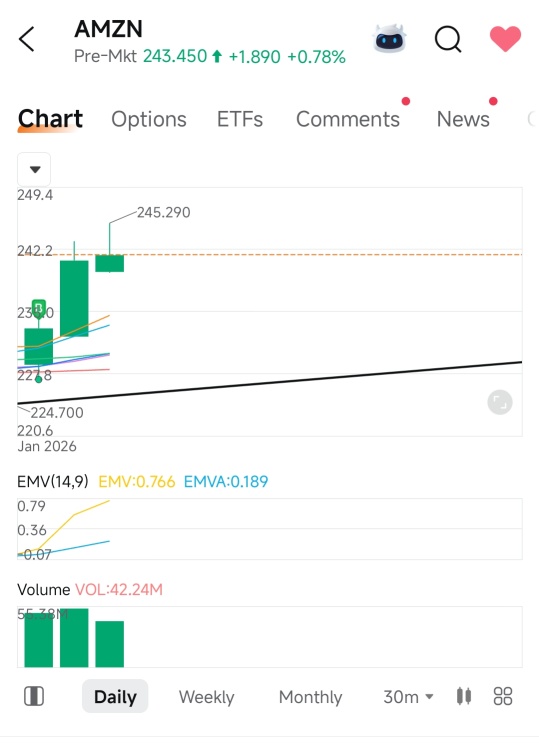Select the Weekly timeframe
This screenshot has width=539, height=746.
[x=206, y=697]
